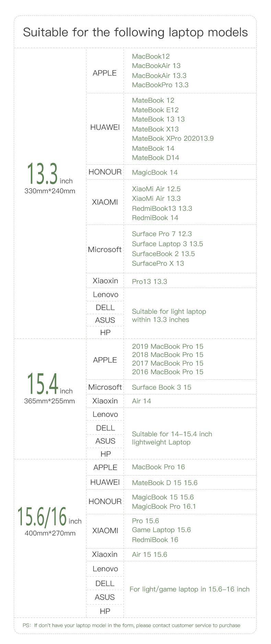Click the PS customer service note
This screenshot has height=644, width=271.
click(131, 625)
